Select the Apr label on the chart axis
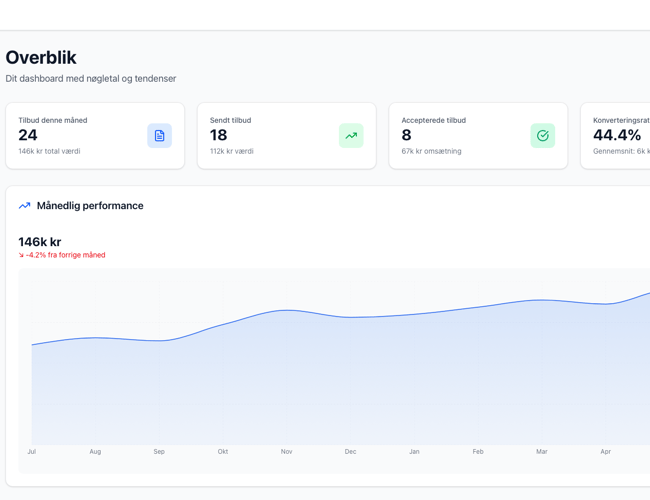 point(605,452)
